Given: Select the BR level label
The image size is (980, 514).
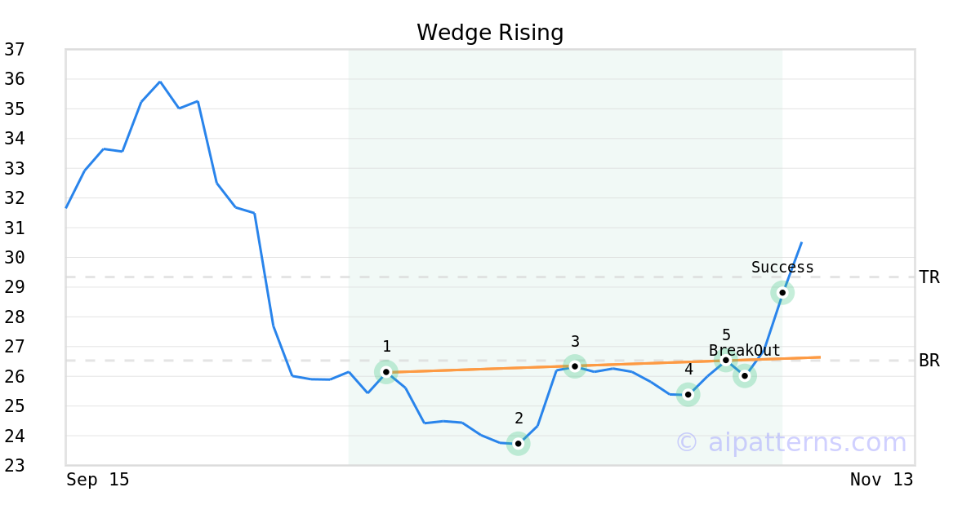Looking at the screenshot, I should 929,361.
